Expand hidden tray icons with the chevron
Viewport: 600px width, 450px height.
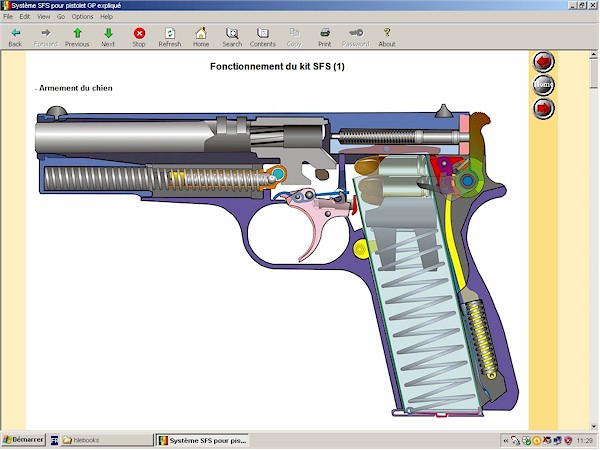coord(506,441)
